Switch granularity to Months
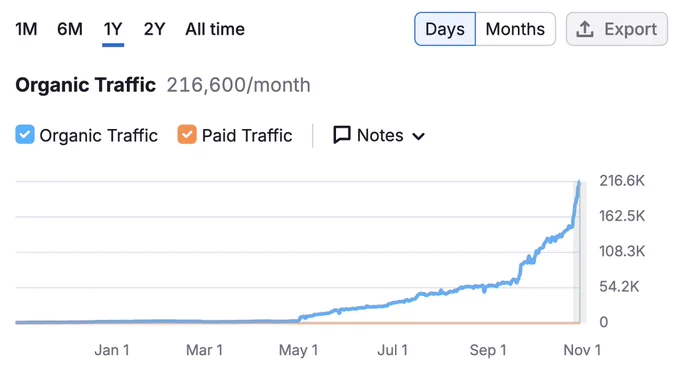 point(515,29)
